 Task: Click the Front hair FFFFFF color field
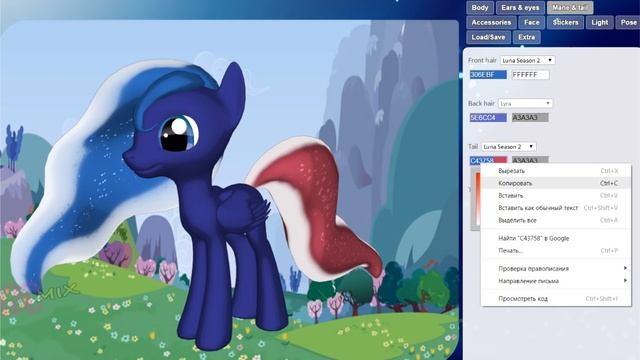tap(530, 75)
